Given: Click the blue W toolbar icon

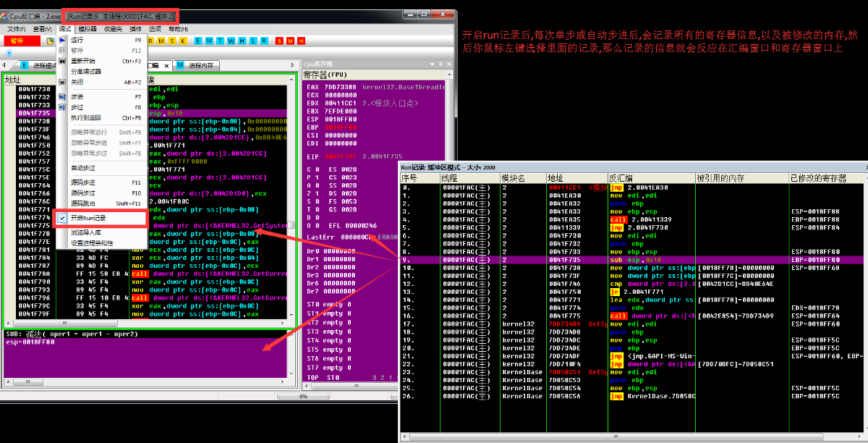Looking at the screenshot, I should 231,41.
